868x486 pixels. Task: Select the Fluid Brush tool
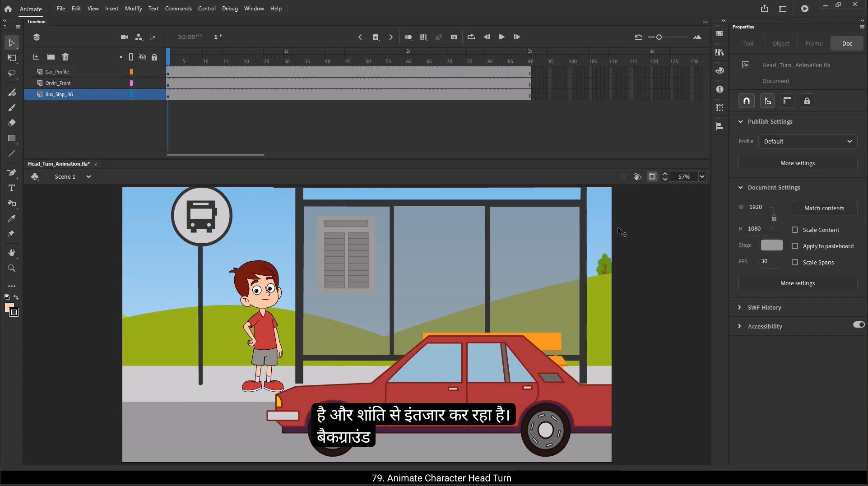click(12, 92)
